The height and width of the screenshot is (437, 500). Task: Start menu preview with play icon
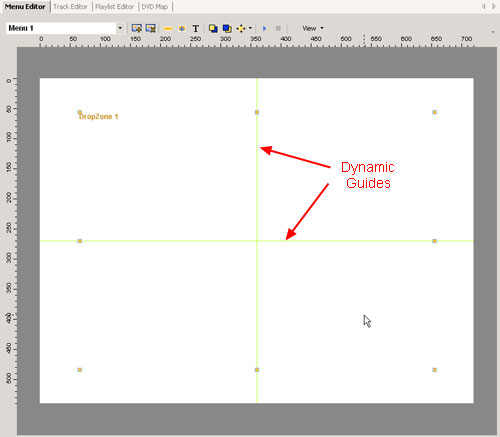[265, 28]
